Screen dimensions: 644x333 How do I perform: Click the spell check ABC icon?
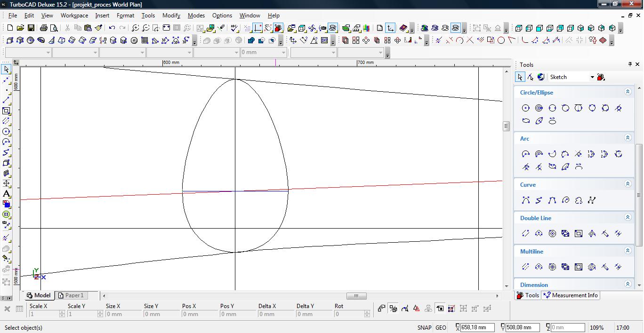click(234, 28)
